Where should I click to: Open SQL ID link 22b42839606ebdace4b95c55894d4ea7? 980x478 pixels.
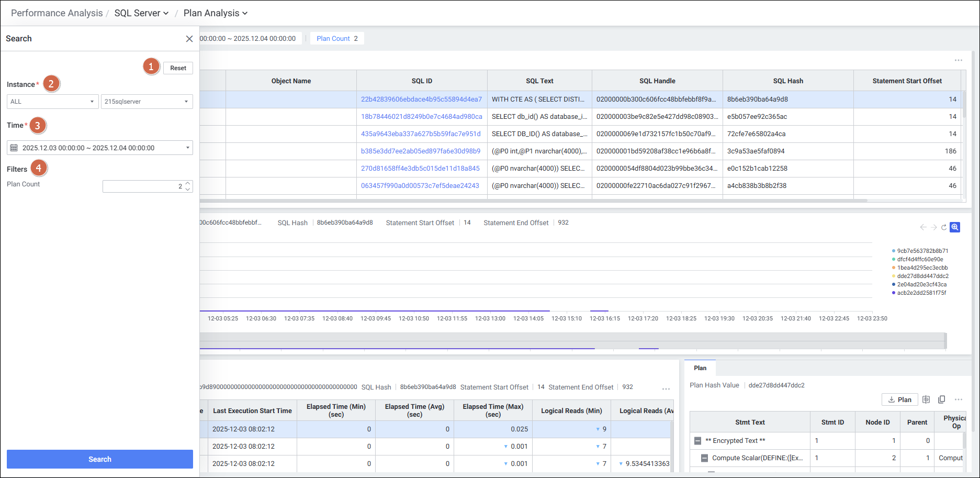click(x=421, y=99)
